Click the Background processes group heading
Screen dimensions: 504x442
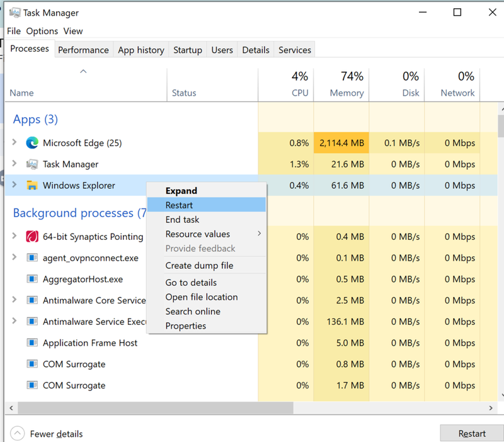coord(79,213)
